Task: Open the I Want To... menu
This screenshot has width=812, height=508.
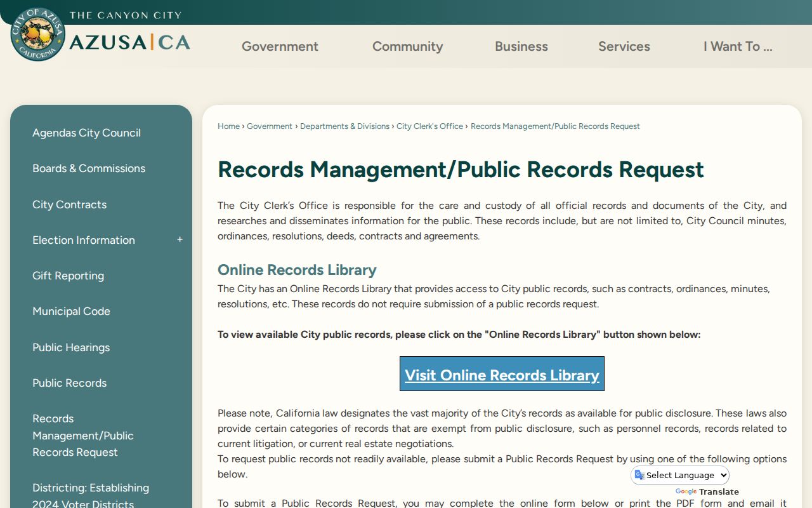Action: coord(738,46)
